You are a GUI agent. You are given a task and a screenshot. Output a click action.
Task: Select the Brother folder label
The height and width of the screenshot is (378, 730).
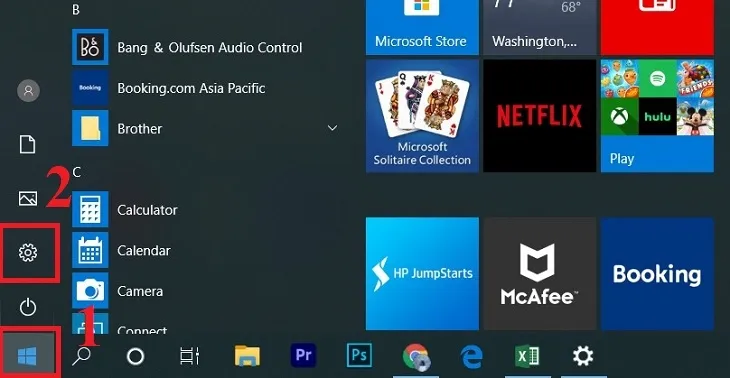140,128
